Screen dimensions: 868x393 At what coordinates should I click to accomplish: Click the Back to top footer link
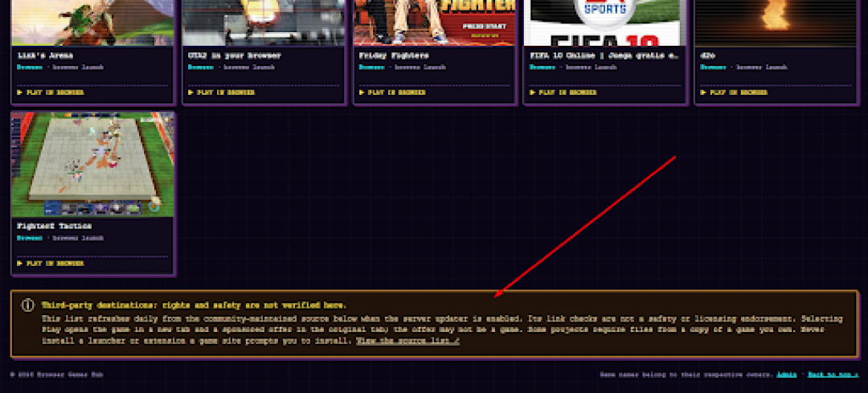tap(833, 375)
